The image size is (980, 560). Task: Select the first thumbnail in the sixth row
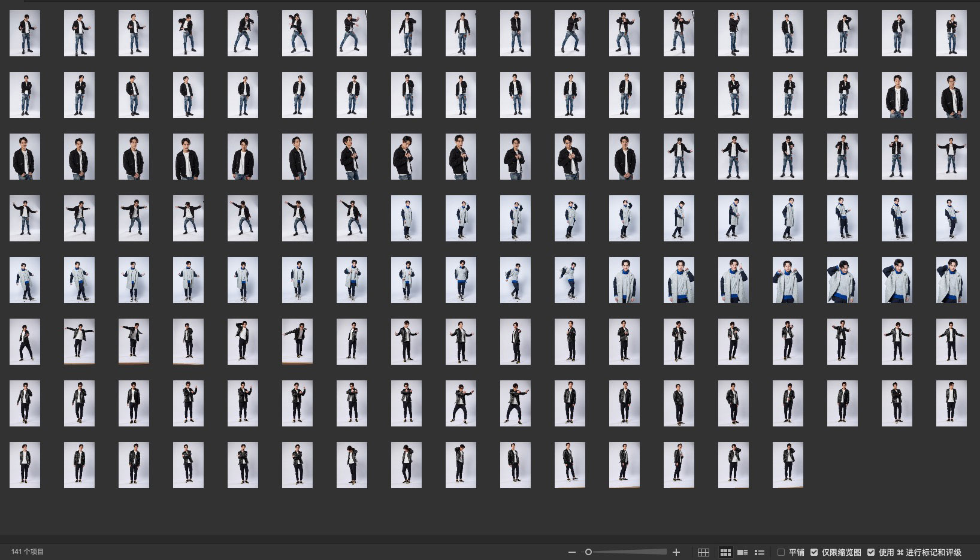pos(25,342)
